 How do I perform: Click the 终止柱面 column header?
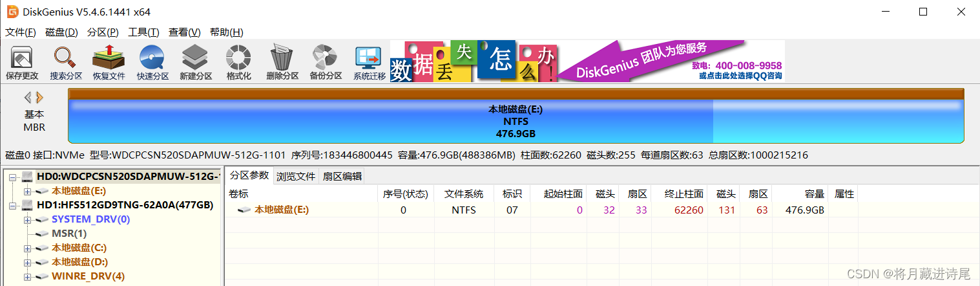point(678,194)
